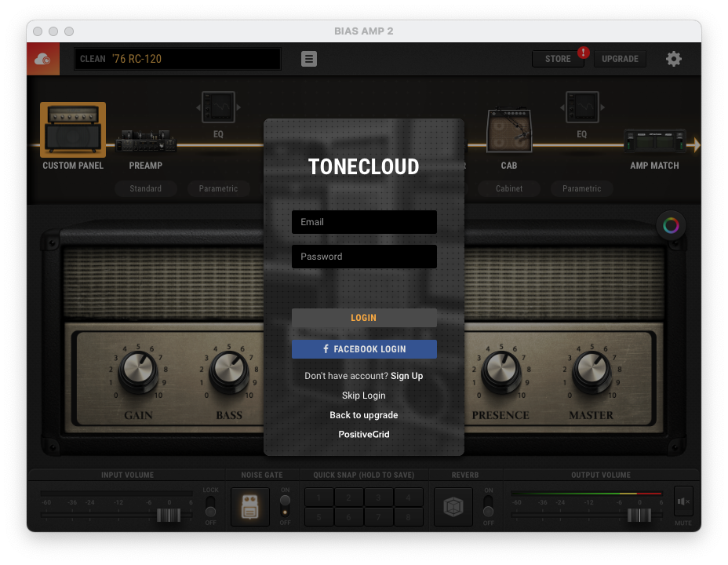Select next EQ type right arrow near Preamp
This screenshot has height=565, width=728.
coord(238,108)
